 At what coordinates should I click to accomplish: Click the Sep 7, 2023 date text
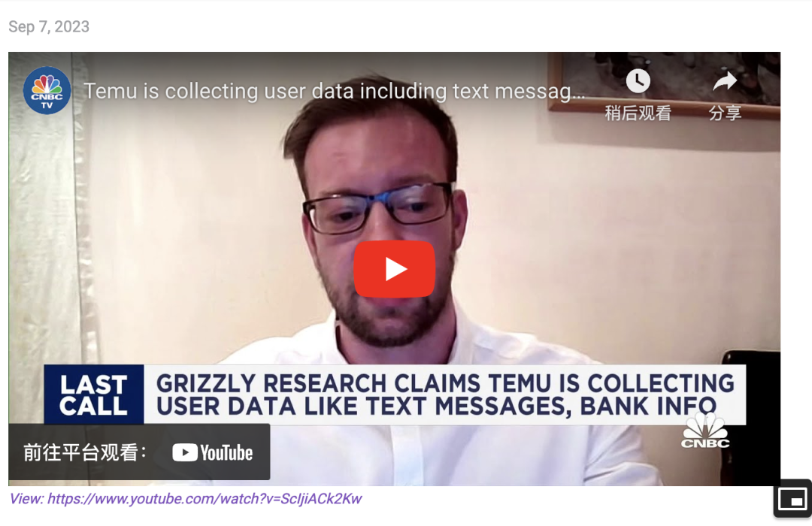[49, 26]
